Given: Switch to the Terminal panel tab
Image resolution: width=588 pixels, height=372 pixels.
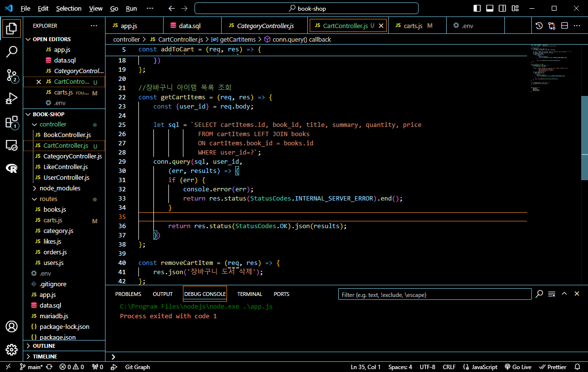Looking at the screenshot, I should pyautogui.click(x=250, y=294).
